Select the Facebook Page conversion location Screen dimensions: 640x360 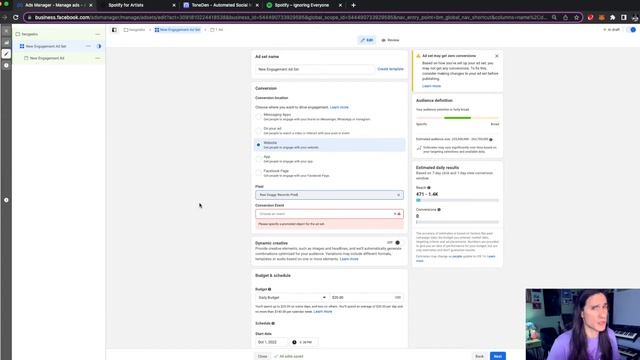(258, 173)
